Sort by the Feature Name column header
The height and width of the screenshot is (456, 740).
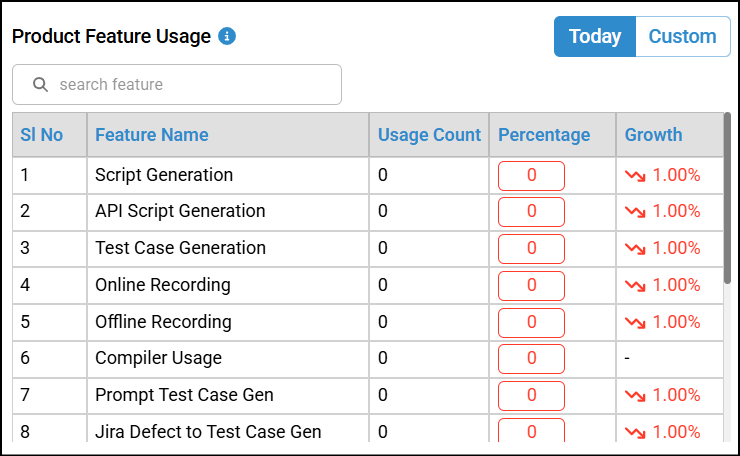coord(152,135)
